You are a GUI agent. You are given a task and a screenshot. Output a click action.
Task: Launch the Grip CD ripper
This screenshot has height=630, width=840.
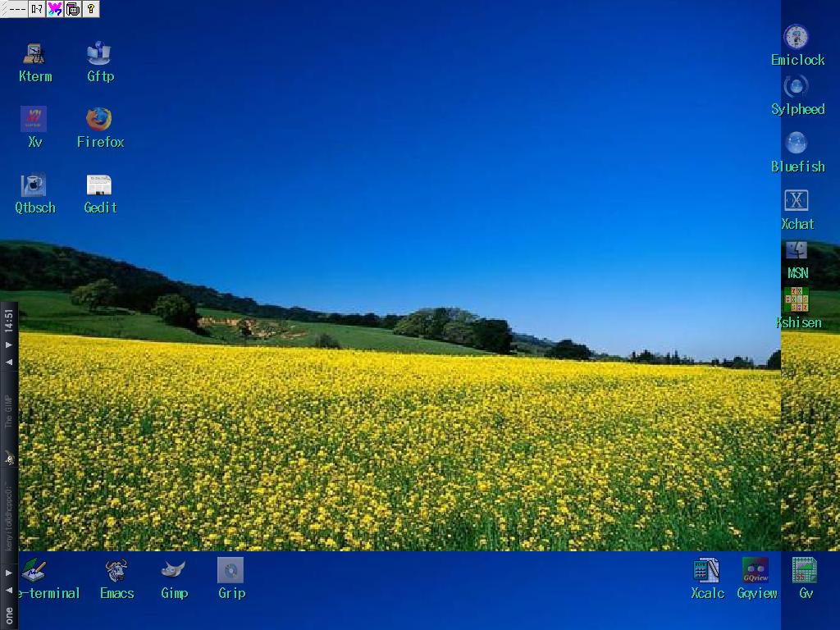(231, 572)
